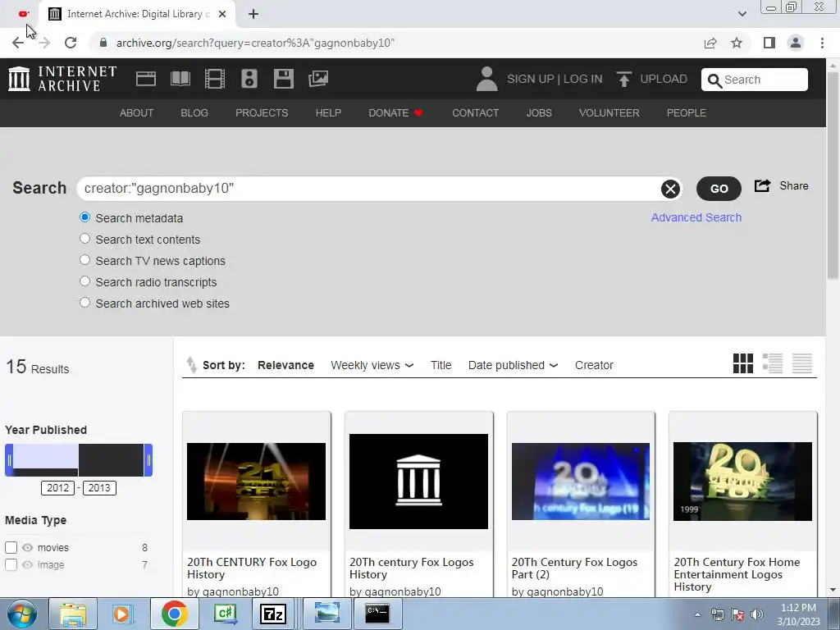The image size is (840, 630).
Task: Open the Texts book icon
Action: coord(180,79)
